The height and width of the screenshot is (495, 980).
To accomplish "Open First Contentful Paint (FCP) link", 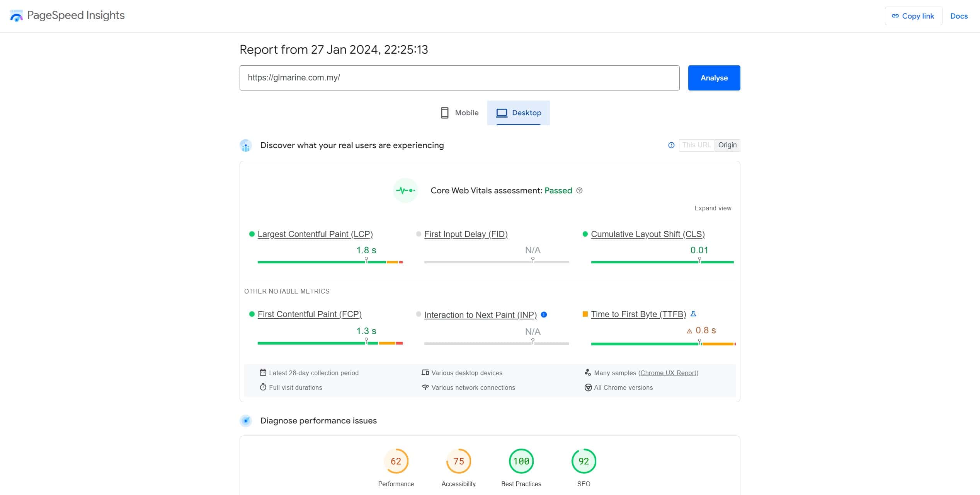I will (310, 314).
